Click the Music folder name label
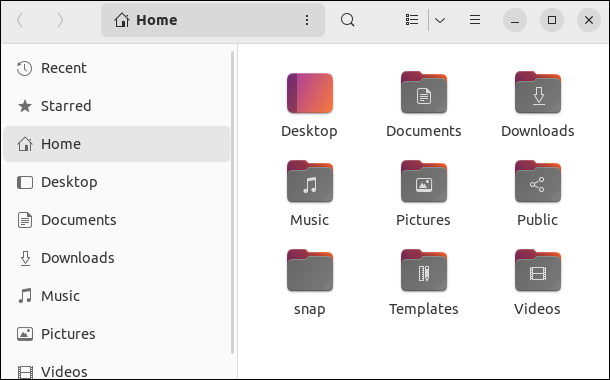This screenshot has width=610, height=380. tap(309, 220)
